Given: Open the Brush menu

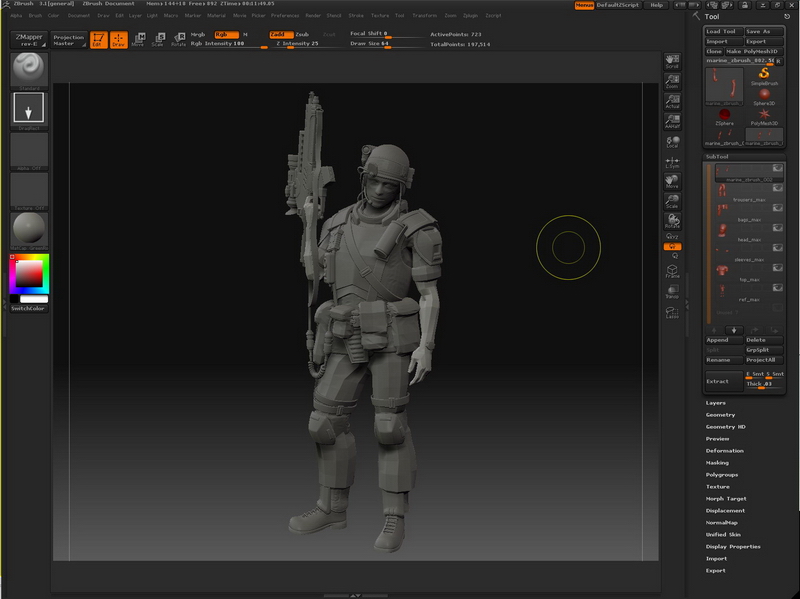Looking at the screenshot, I should [x=35, y=15].
